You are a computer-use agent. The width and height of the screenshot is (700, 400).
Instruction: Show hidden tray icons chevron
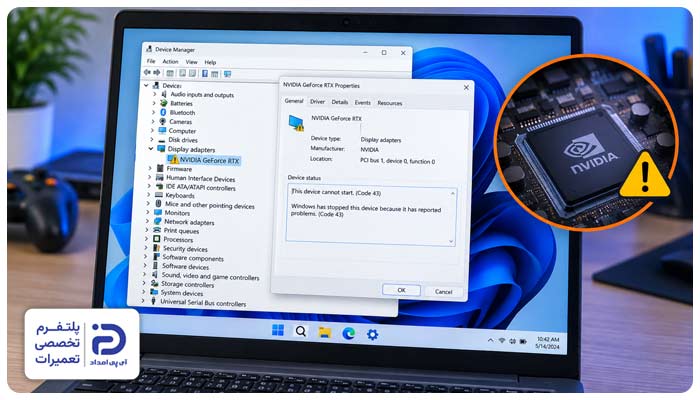(x=490, y=341)
